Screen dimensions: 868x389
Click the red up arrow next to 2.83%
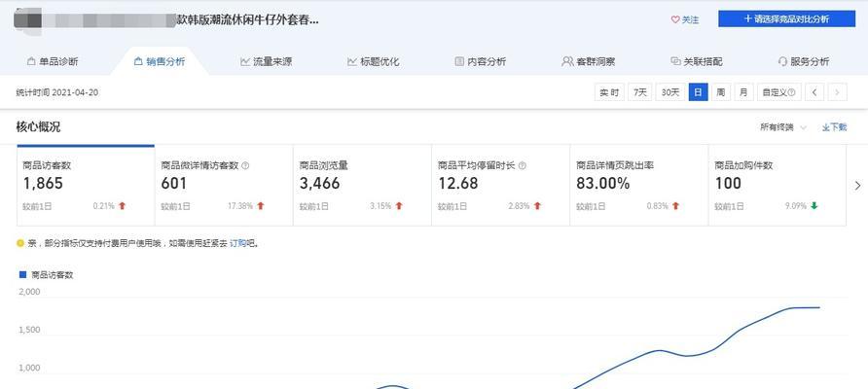coord(537,206)
